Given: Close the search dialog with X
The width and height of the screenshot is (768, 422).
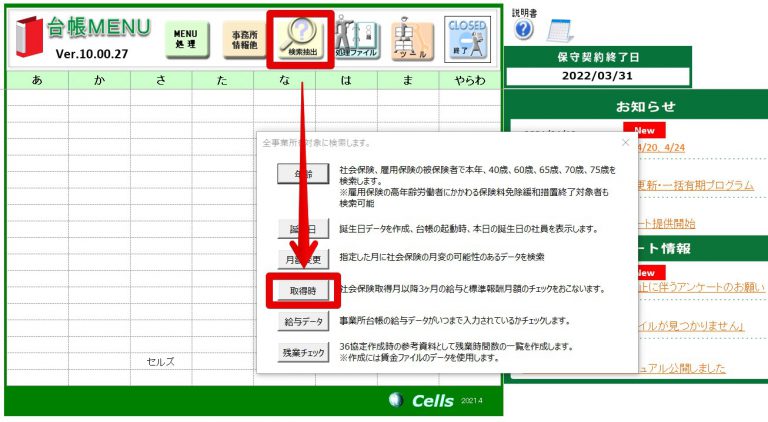Looking at the screenshot, I should pyautogui.click(x=625, y=142).
